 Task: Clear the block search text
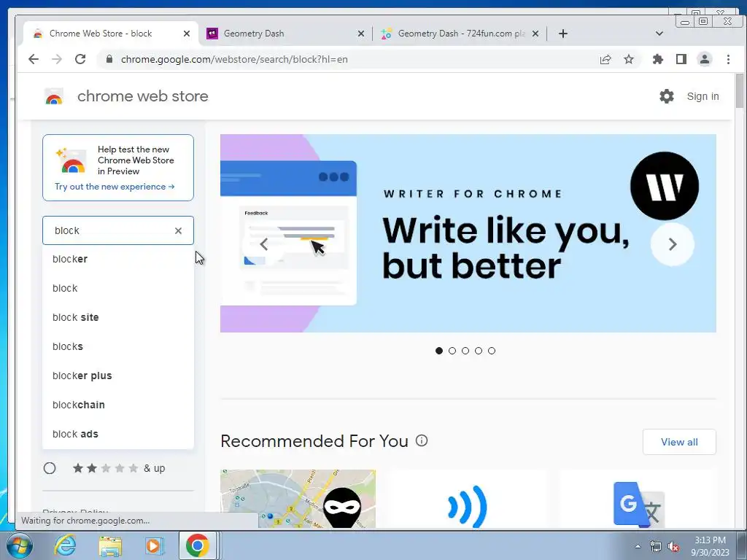pyautogui.click(x=178, y=230)
